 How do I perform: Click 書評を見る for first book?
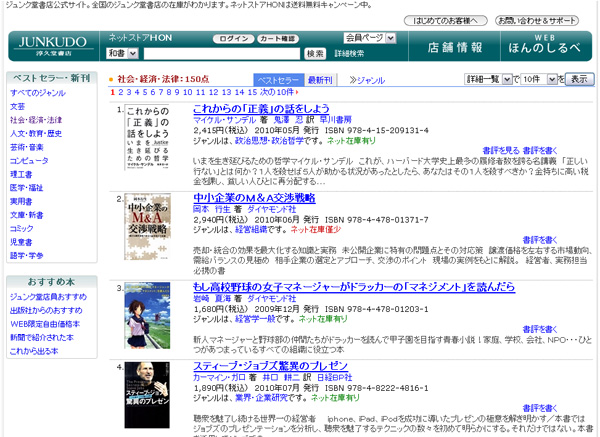coord(501,150)
